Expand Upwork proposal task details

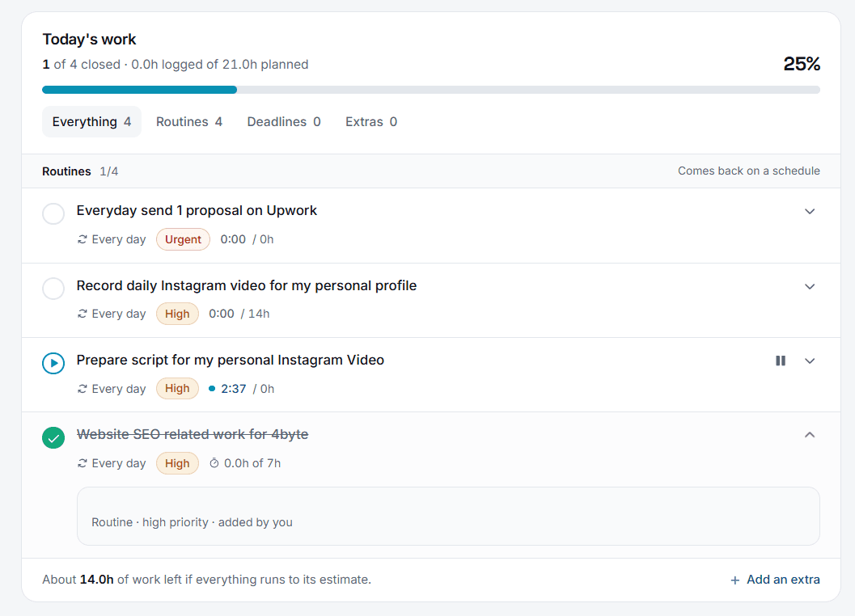click(810, 212)
